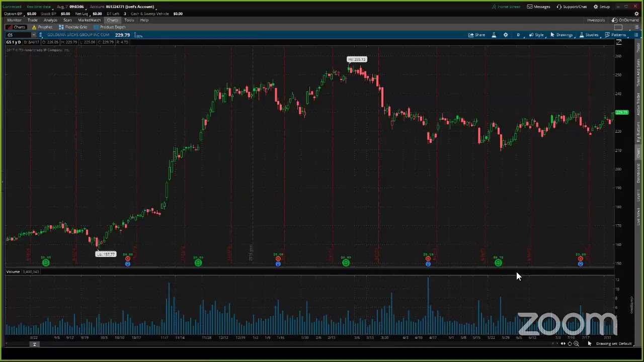This screenshot has width=644, height=362.
Task: Click the Option BP value
Action: point(31,14)
